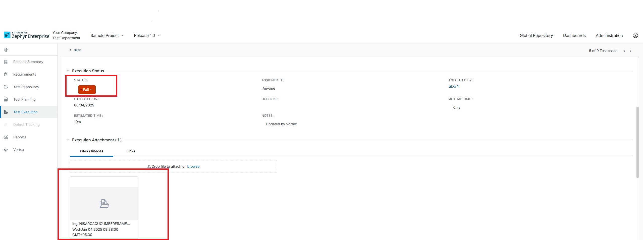This screenshot has width=644, height=240.
Task: Collapse the left navigation sidebar
Action: pyautogui.click(x=6, y=49)
